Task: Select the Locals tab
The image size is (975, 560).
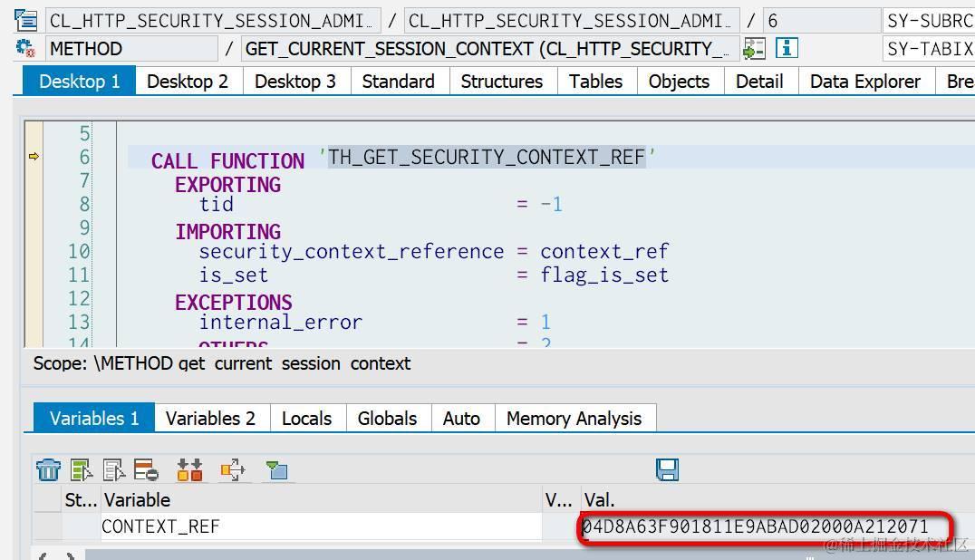Action: 306,419
